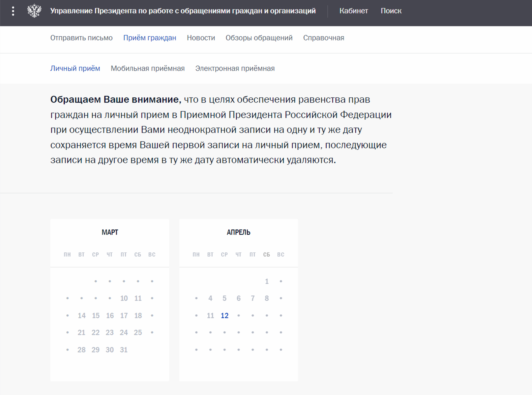This screenshot has width=532, height=395.
Task: Click date 24 in Март calendar
Action: tap(124, 333)
